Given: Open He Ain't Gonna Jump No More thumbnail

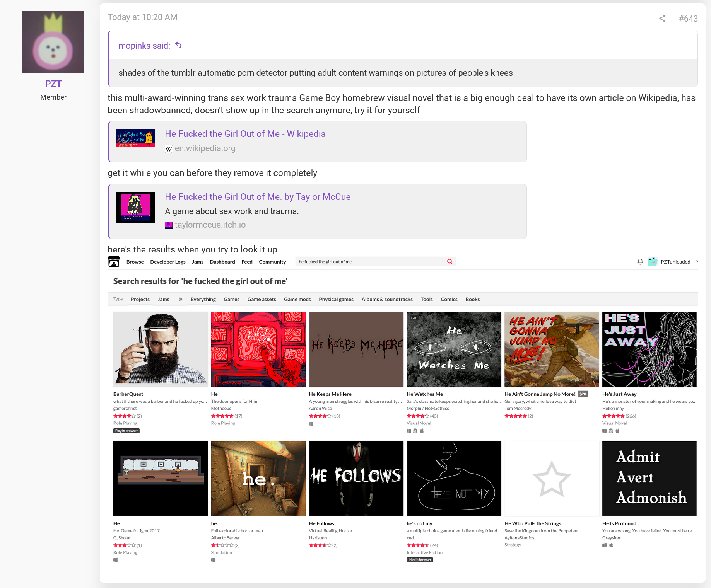Looking at the screenshot, I should point(552,349).
